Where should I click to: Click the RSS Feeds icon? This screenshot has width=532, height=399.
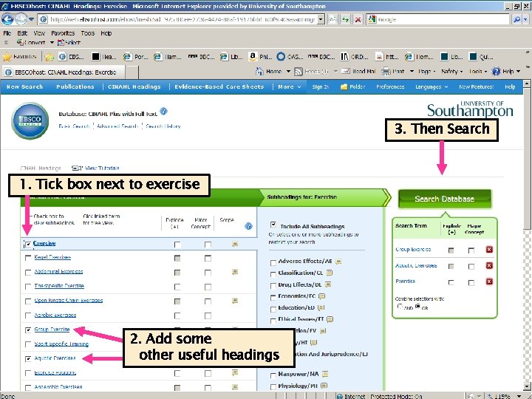[x=299, y=72]
